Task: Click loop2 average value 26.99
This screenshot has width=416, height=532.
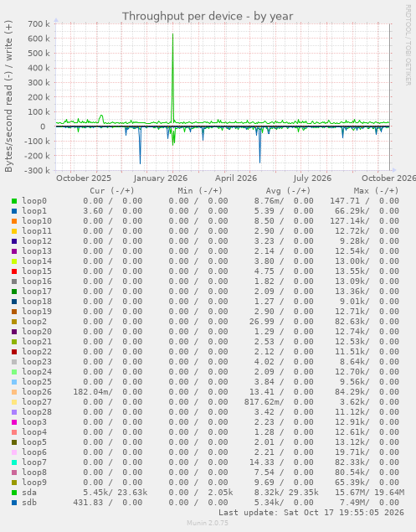Action: coord(262,322)
